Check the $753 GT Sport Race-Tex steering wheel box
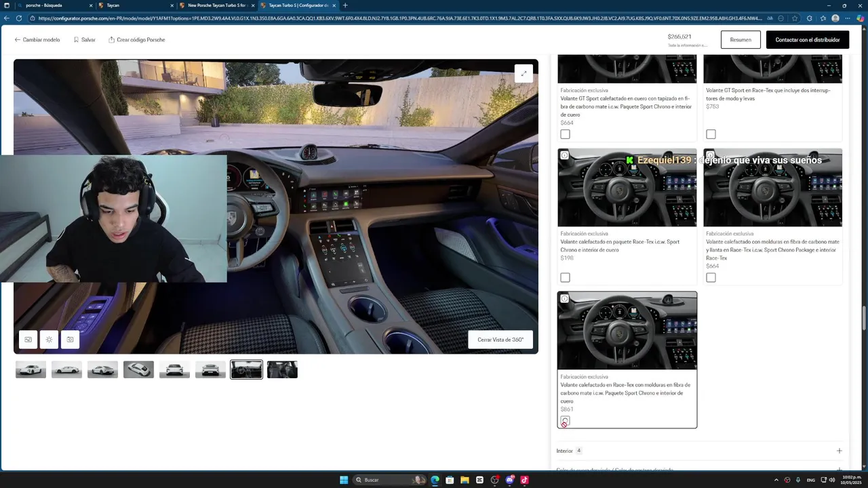Image resolution: width=868 pixels, height=488 pixels. (711, 134)
